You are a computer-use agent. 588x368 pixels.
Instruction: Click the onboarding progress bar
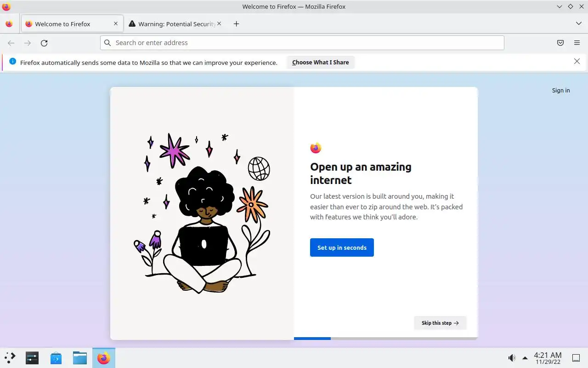tap(386, 339)
